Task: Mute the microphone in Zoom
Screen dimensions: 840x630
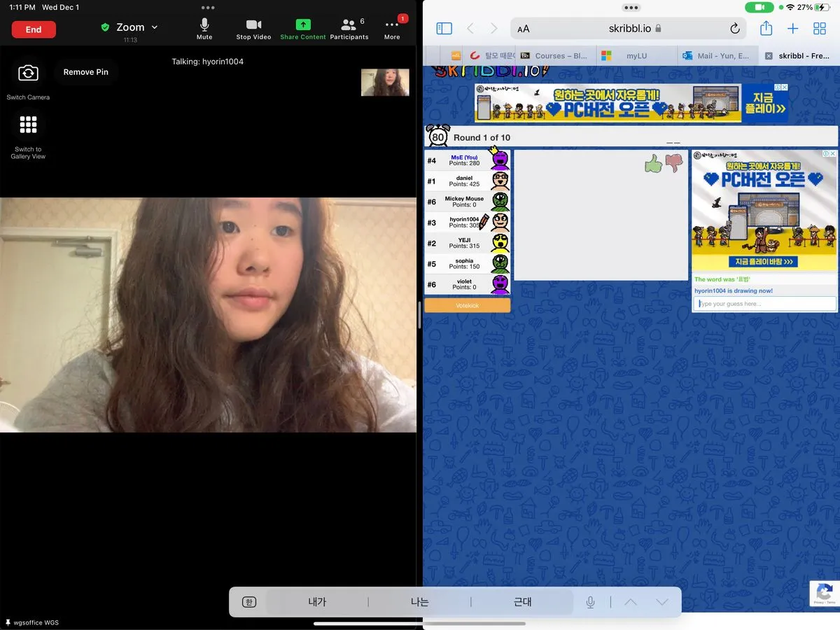Action: click(204, 28)
